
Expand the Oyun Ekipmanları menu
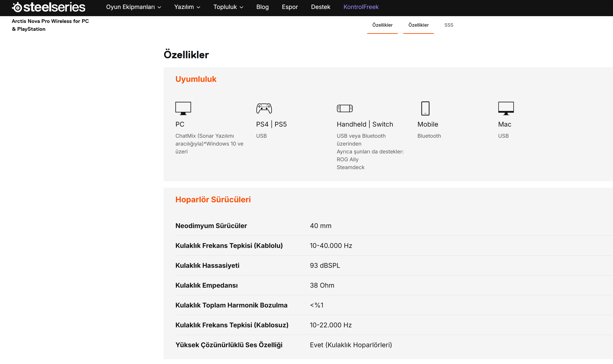tap(133, 7)
